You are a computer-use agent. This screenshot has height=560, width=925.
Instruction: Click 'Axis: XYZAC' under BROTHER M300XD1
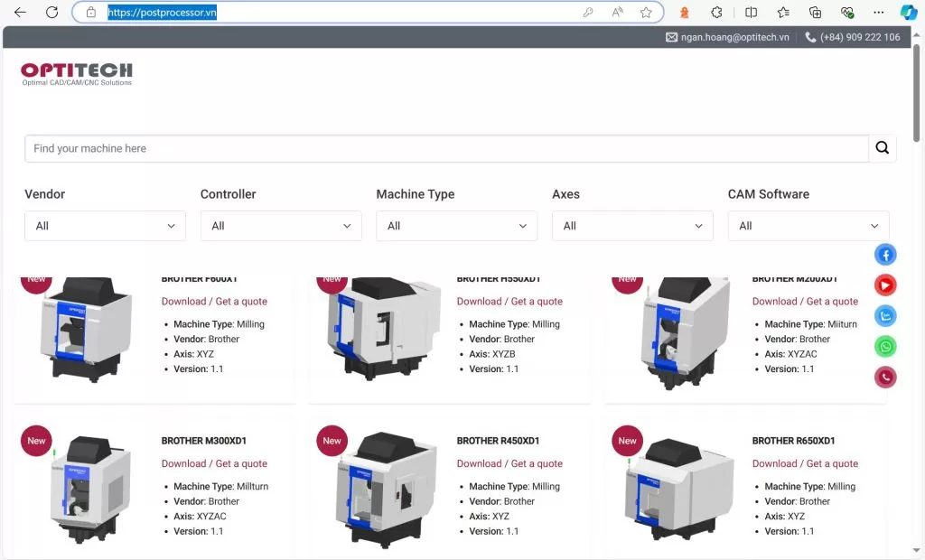(x=200, y=517)
